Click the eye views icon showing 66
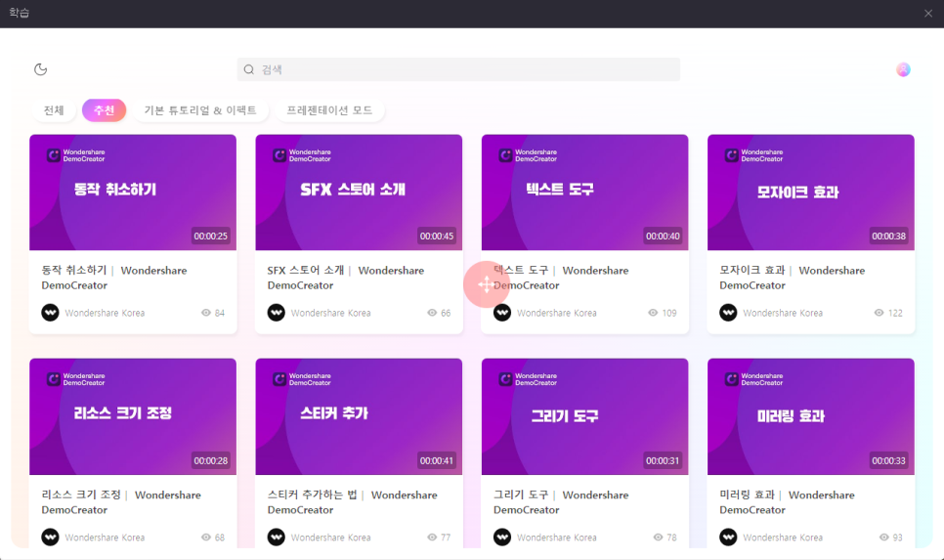 (432, 313)
